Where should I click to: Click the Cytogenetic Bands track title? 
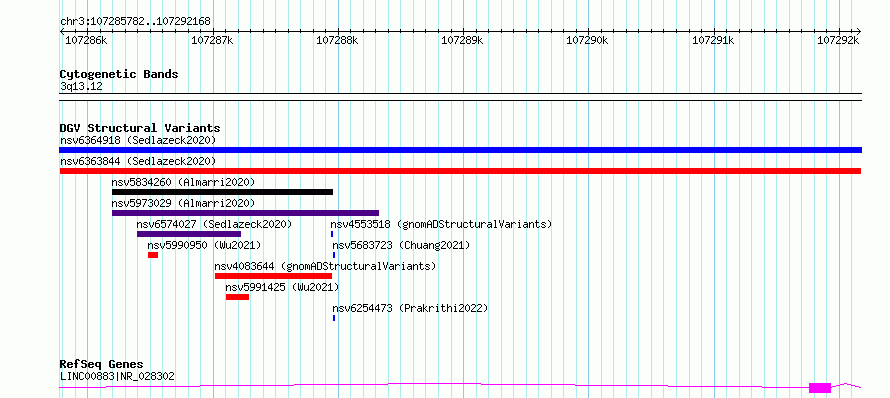[119, 74]
